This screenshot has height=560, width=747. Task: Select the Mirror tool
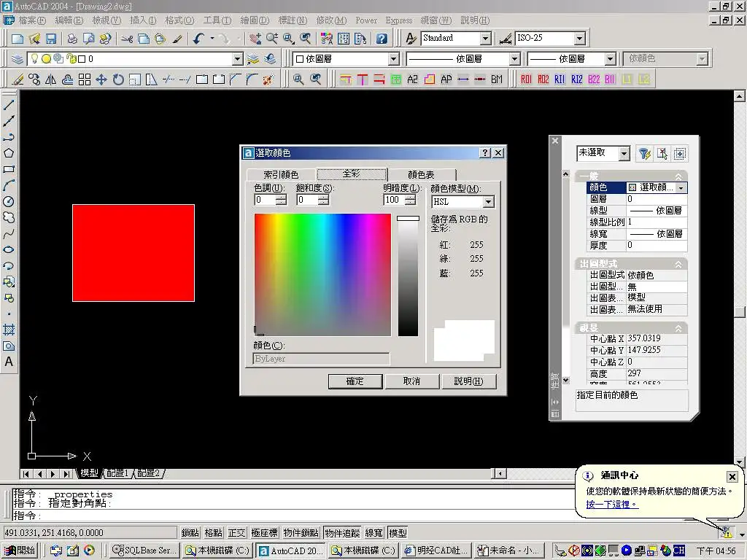50,79
